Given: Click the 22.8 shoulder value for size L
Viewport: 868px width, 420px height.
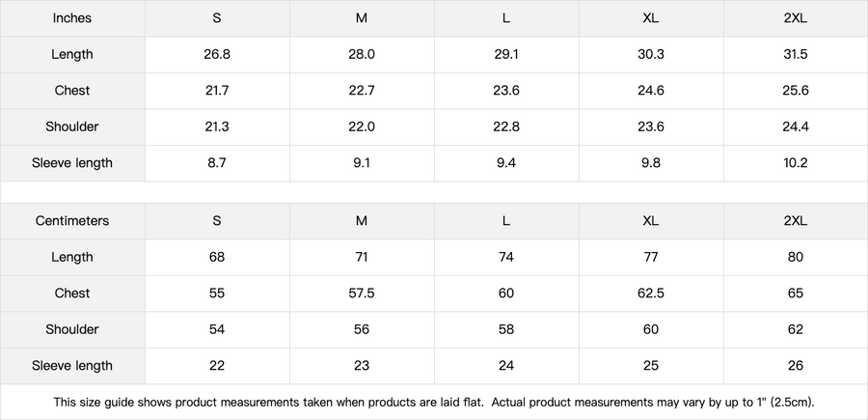Looking at the screenshot, I should (506, 126).
